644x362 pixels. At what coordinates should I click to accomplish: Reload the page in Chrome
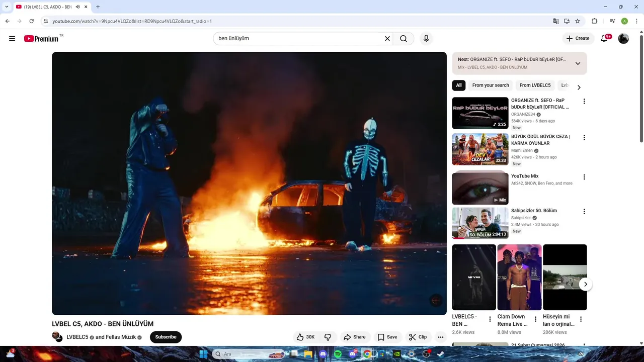32,21
